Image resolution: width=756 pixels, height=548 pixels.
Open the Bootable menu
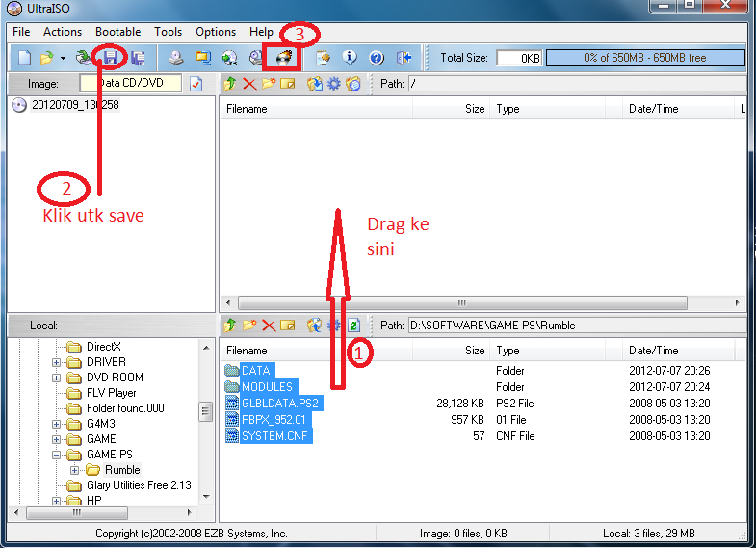118,32
